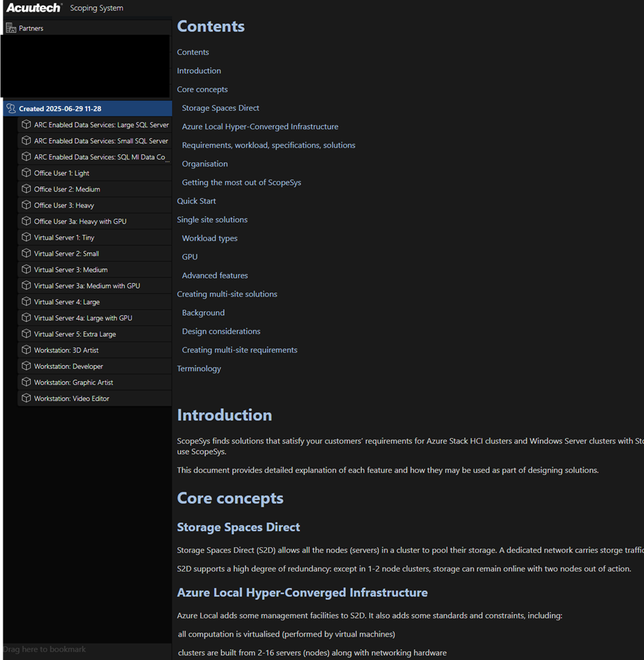This screenshot has height=660, width=644.
Task: Click cube icon for Workstation: 3D Artist
Action: pos(26,350)
